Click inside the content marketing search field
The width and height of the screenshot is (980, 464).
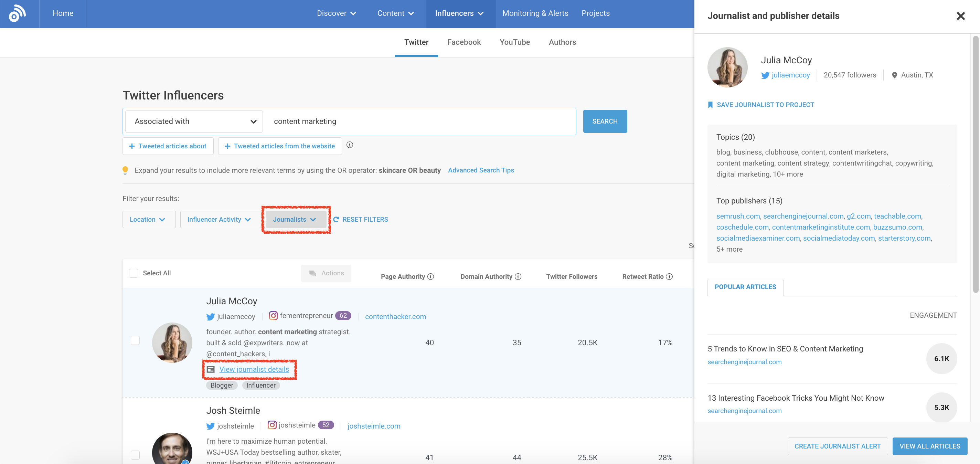tap(418, 121)
